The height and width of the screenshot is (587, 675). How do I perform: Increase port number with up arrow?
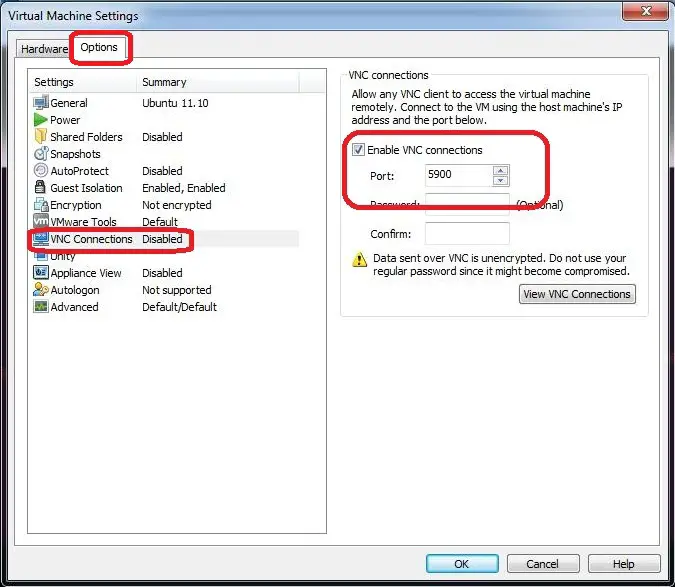(500, 170)
